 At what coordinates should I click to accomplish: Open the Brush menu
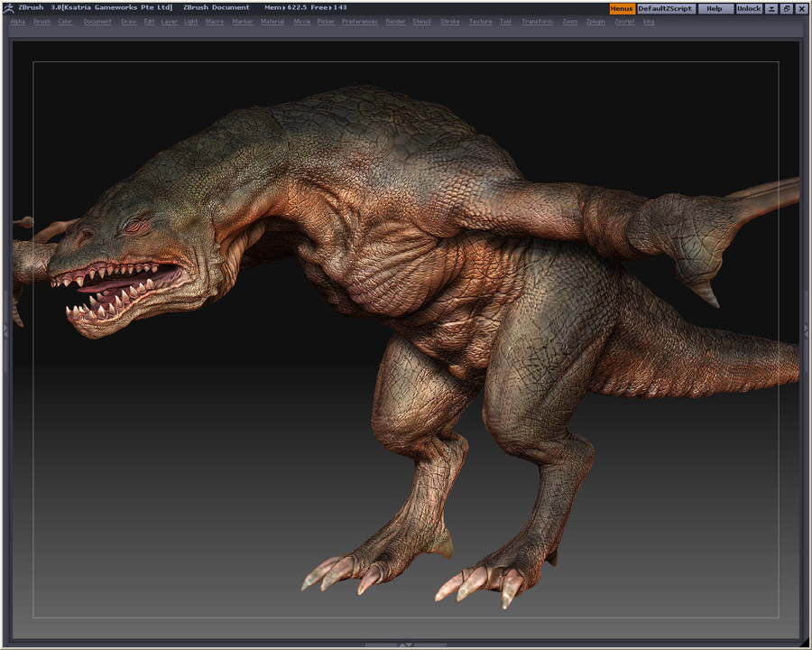click(42, 22)
